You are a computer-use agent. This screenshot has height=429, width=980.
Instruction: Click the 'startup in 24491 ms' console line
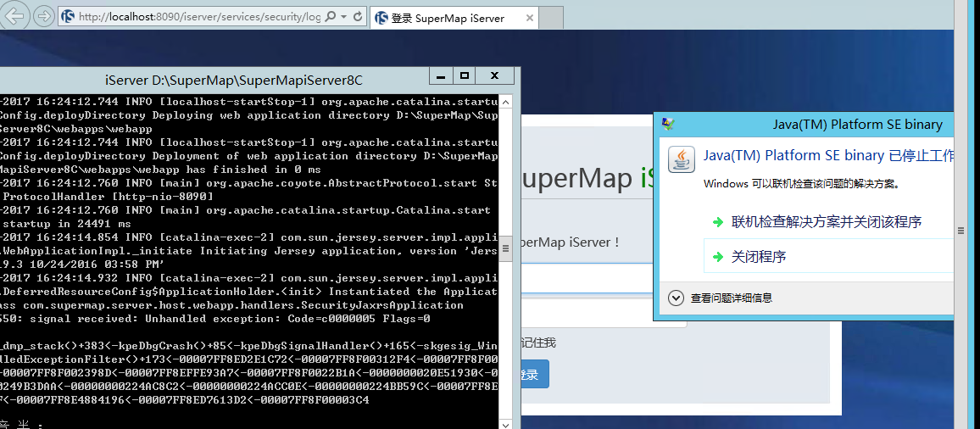[65, 224]
